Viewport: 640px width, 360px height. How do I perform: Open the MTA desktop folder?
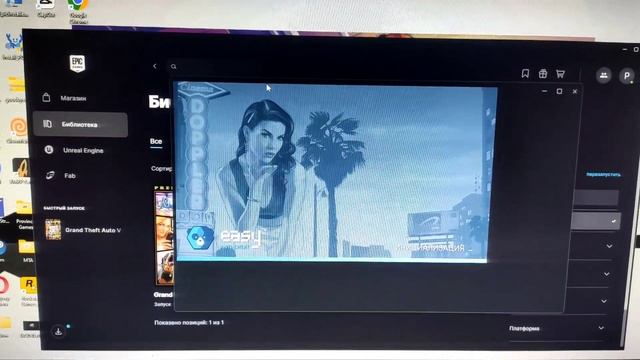(x=27, y=251)
